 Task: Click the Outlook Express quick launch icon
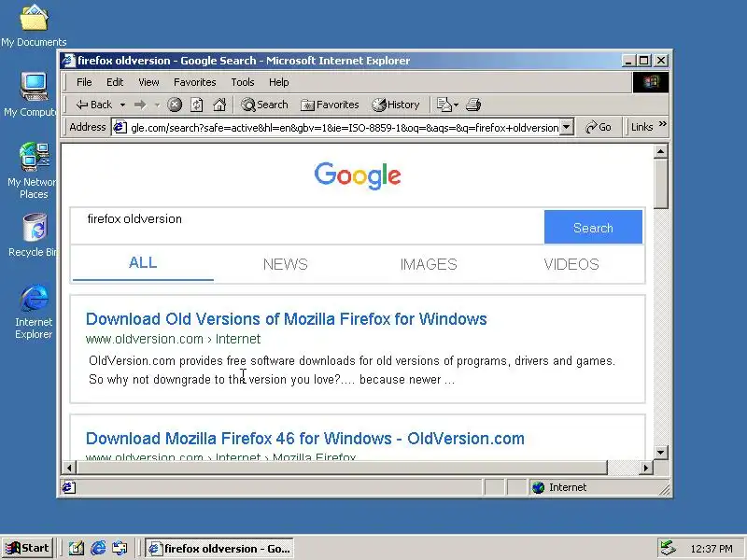[120, 548]
